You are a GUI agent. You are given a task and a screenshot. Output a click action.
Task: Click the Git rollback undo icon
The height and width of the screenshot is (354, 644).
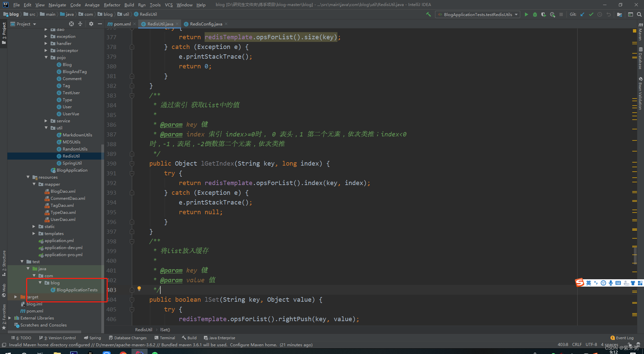point(608,14)
